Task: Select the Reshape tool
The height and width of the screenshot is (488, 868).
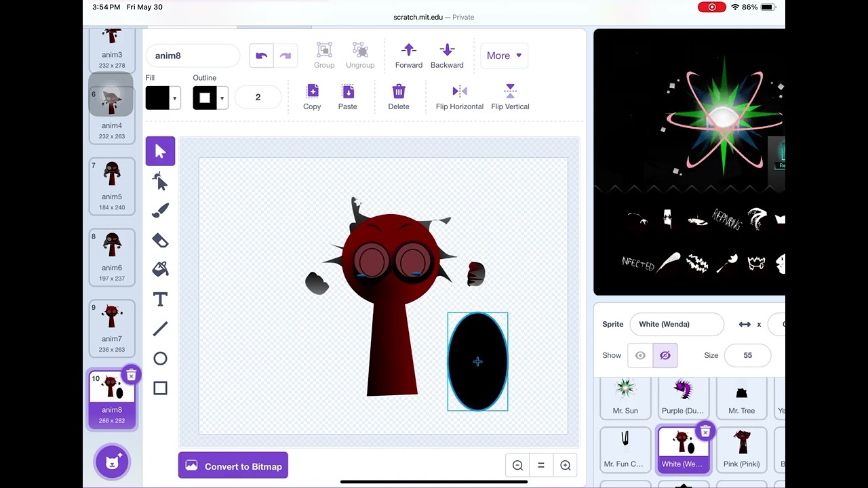Action: pyautogui.click(x=160, y=181)
